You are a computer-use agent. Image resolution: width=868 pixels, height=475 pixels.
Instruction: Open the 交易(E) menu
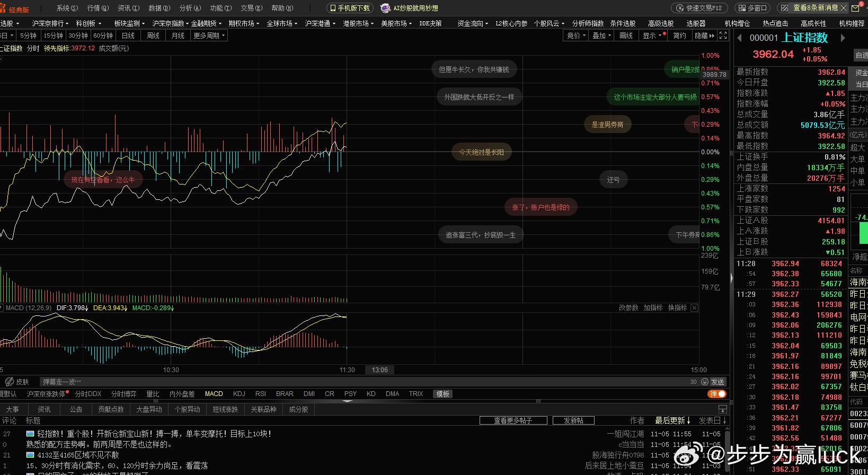251,8
